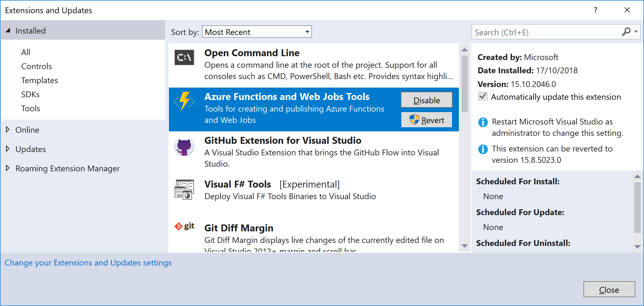Click the Azure Functions and Web Jobs Tools title
644x306 pixels.
[x=287, y=96]
